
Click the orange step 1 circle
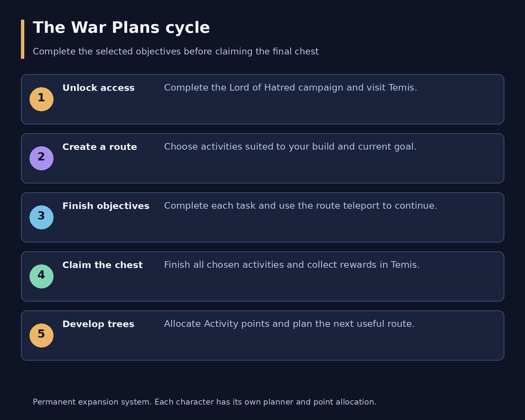tap(41, 99)
